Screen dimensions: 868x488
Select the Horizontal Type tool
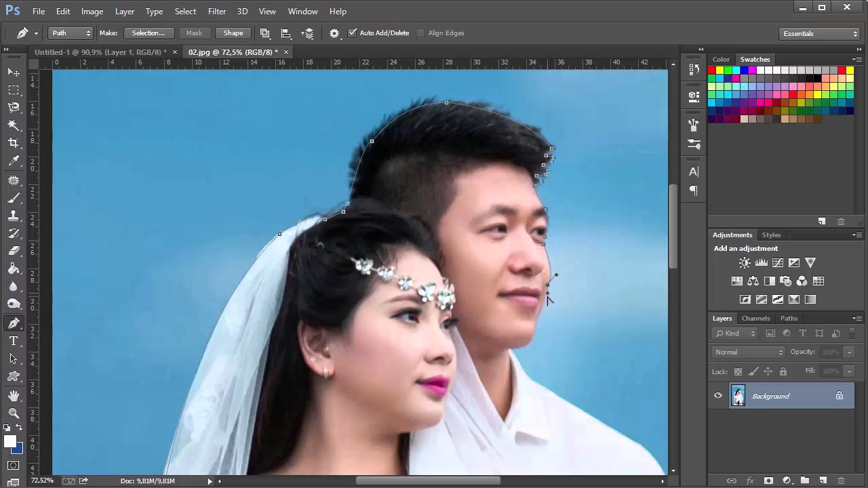pyautogui.click(x=14, y=341)
